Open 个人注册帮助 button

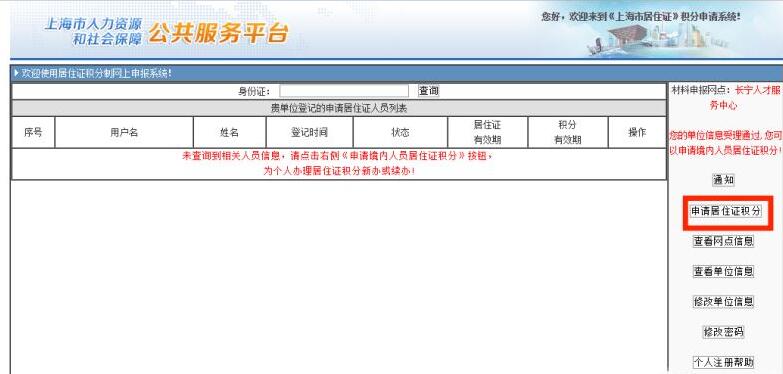click(723, 362)
